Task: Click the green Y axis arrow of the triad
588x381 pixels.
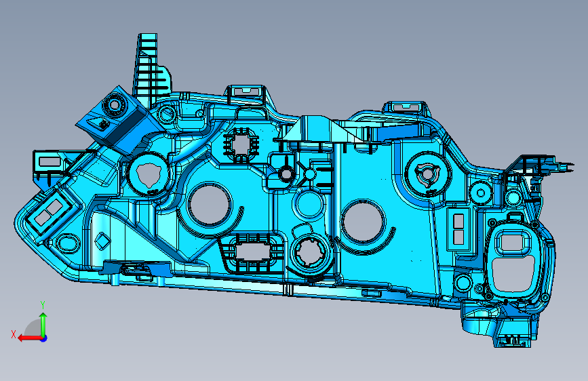Action: click(43, 325)
